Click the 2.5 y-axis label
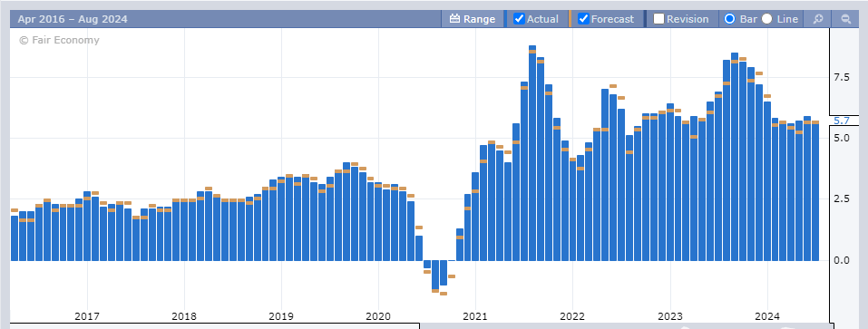This screenshot has height=329, width=868. [842, 199]
